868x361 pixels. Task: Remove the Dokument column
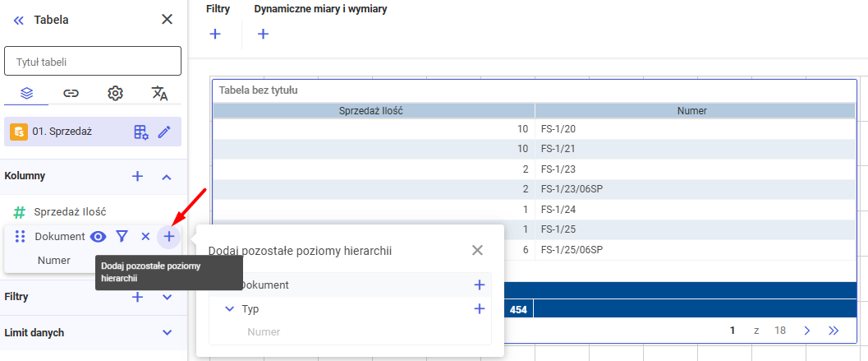click(x=145, y=237)
